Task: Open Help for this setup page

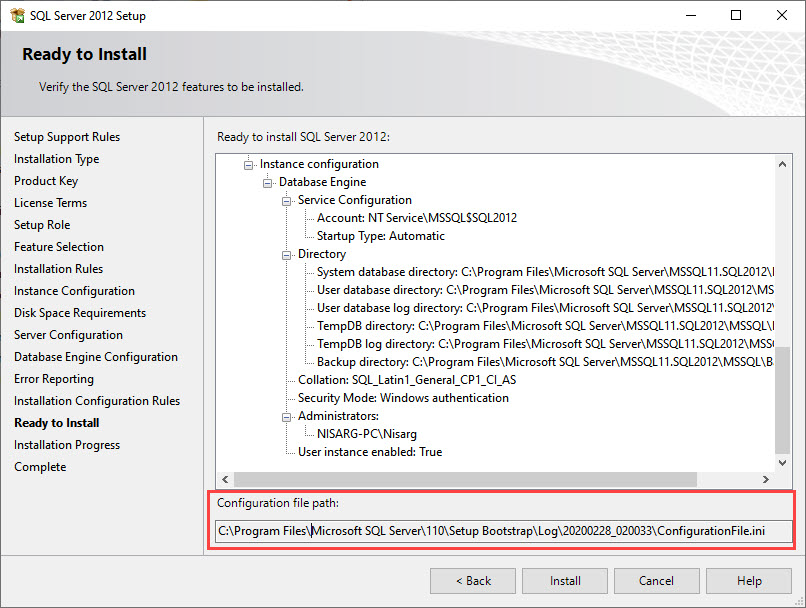Action: pyautogui.click(x=749, y=581)
